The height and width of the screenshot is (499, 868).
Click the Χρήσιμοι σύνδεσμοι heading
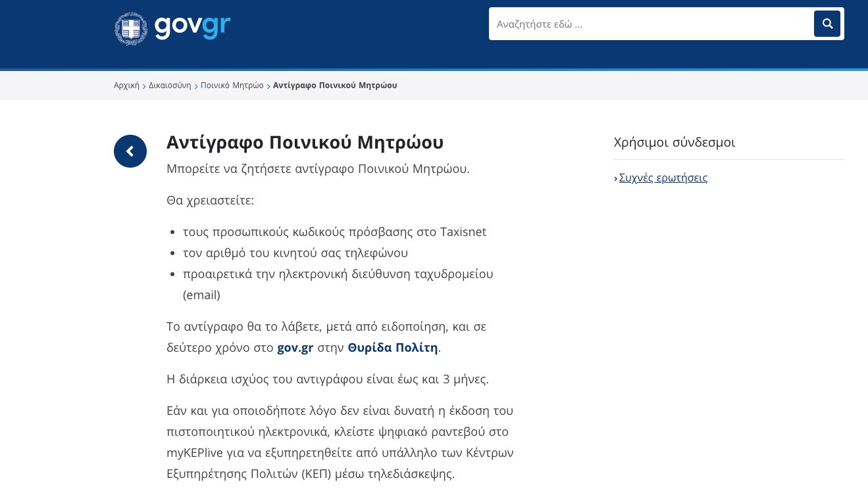click(675, 142)
